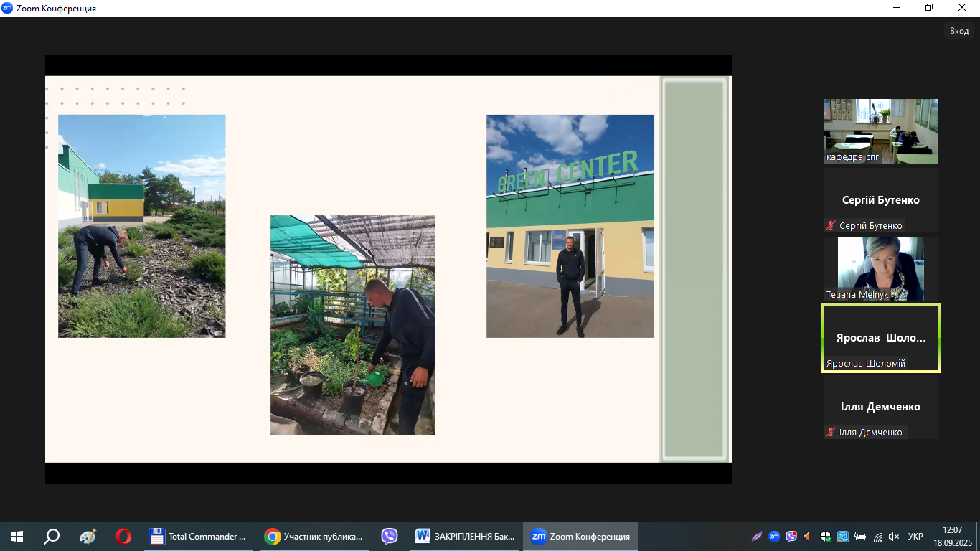This screenshot has width=980, height=551.
Task: Select the Сергій Бутенко participant tile
Action: pos(880,200)
